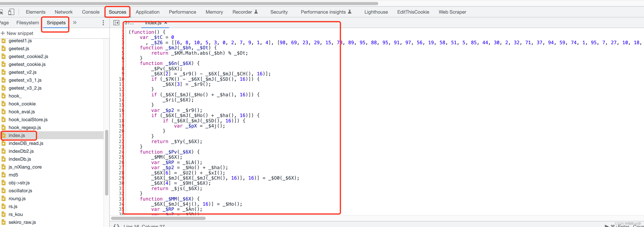Click snippet file icon beside rs.js
The image size is (644, 227).
click(x=4, y=206)
